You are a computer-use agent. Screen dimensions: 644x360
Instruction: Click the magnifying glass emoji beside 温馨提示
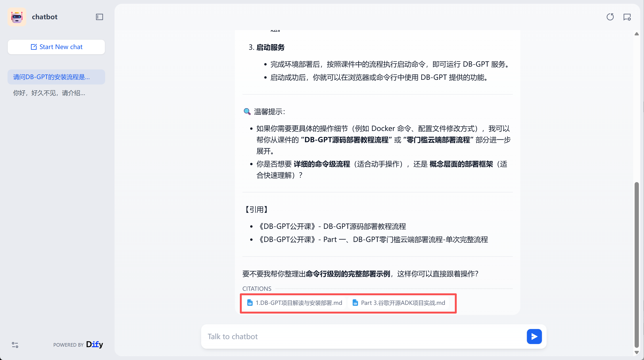click(247, 111)
